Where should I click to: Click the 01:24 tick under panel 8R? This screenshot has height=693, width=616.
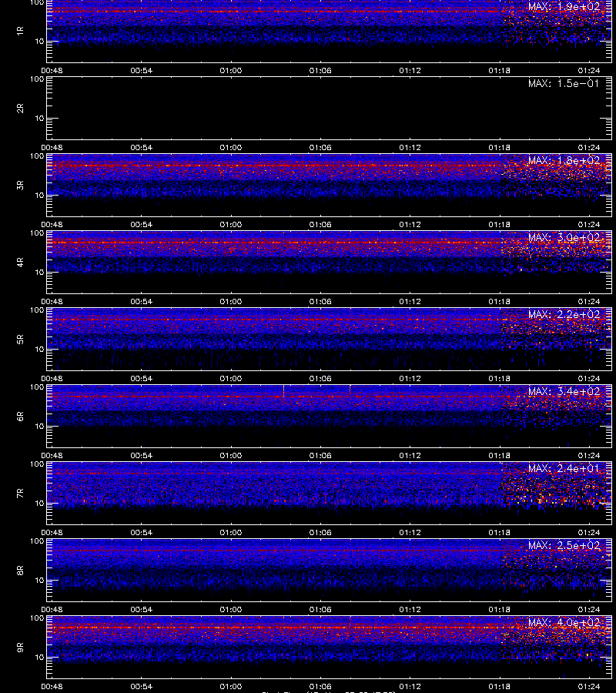click(x=588, y=610)
